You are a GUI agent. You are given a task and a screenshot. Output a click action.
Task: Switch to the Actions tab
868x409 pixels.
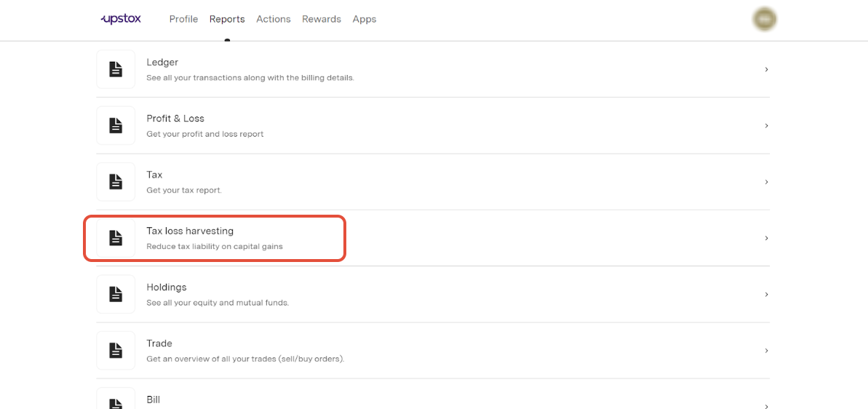coord(273,19)
